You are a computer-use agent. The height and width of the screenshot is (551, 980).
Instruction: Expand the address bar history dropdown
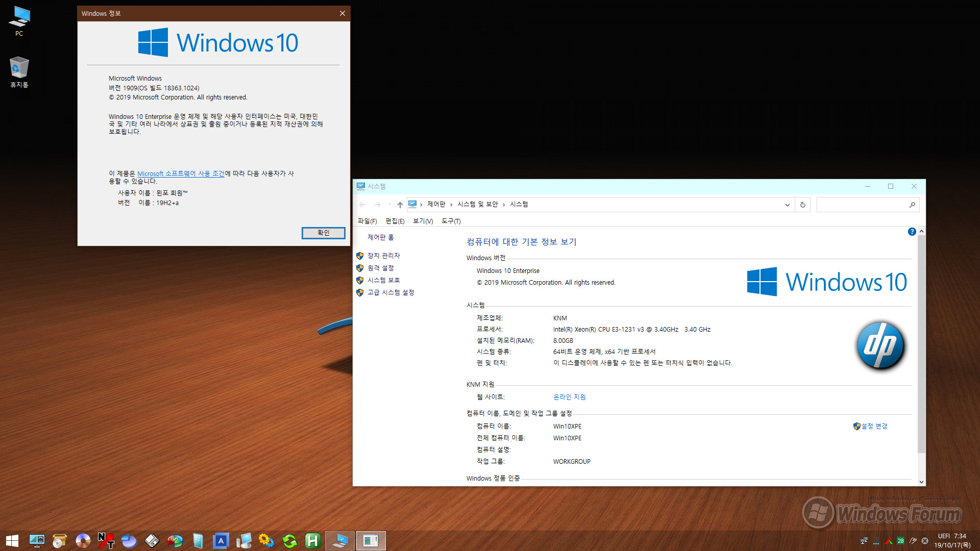(787, 205)
